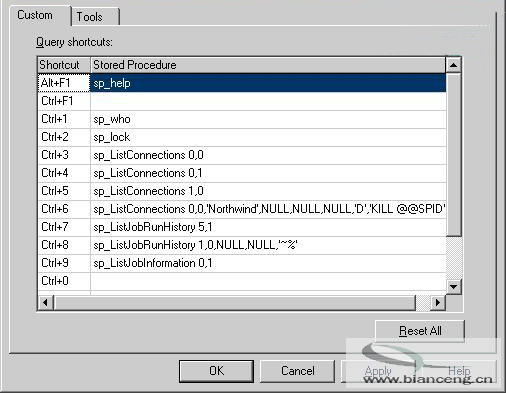
Task: Select the sp_help stored procedure cell
Action: coord(268,83)
